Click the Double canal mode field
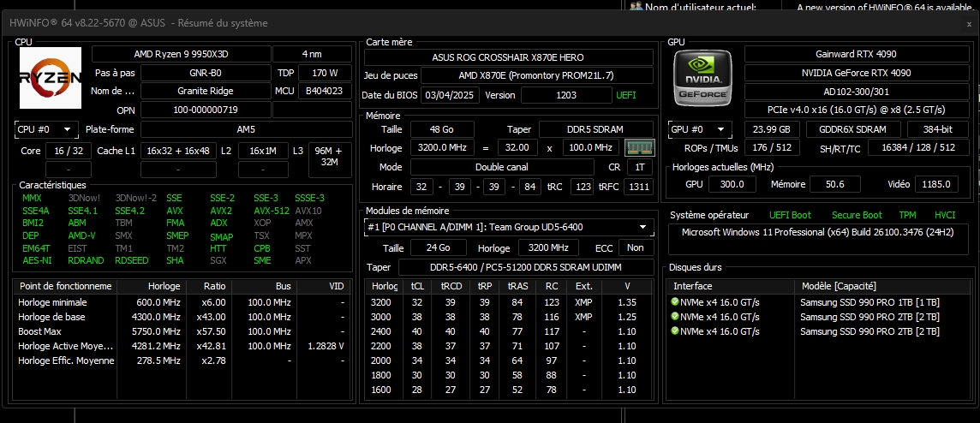The image size is (980, 423). 502,167
